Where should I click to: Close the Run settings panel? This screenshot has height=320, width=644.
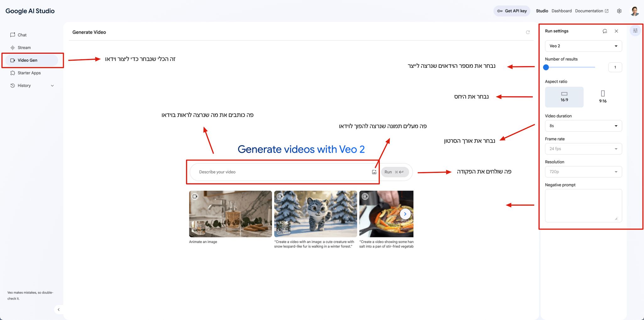point(616,31)
